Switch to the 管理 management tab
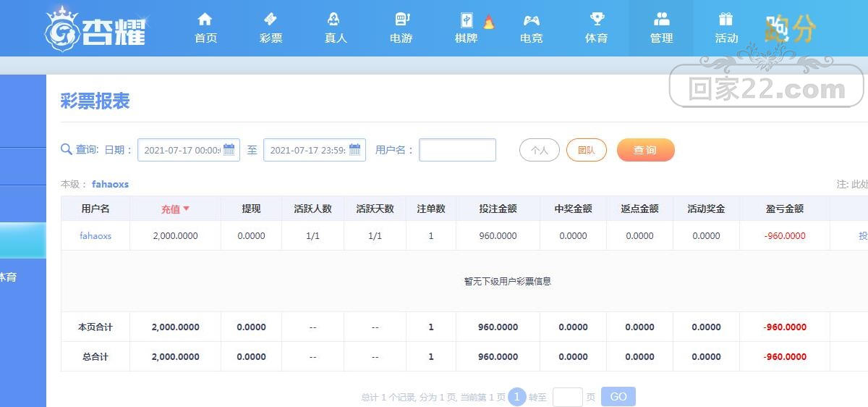Image resolution: width=868 pixels, height=407 pixels. 661,28
